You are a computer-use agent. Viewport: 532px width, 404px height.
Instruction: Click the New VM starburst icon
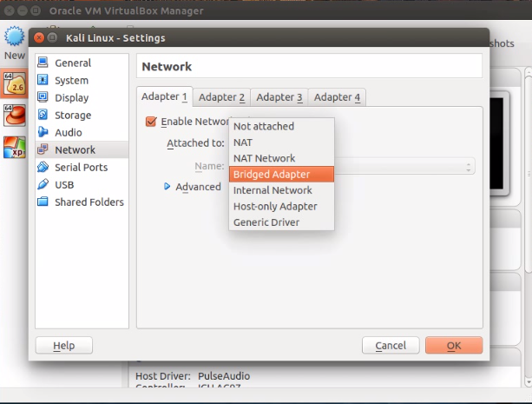click(x=14, y=36)
